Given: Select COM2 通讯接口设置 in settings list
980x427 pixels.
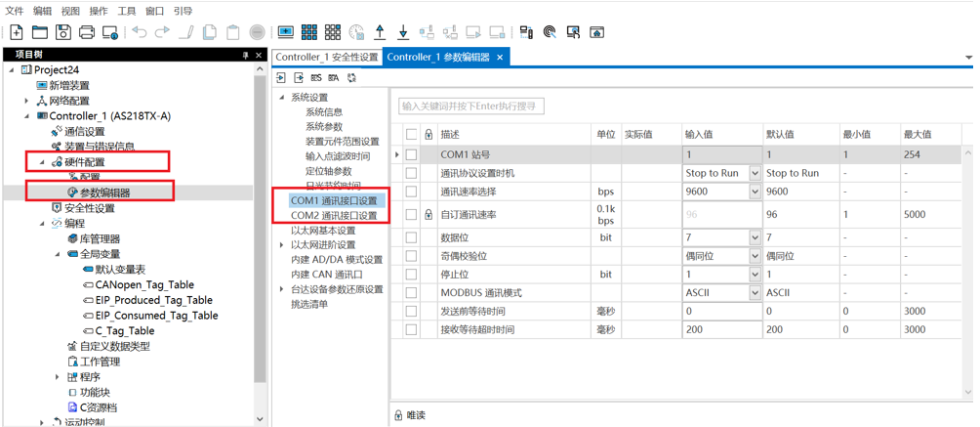Looking at the screenshot, I should pos(334,215).
